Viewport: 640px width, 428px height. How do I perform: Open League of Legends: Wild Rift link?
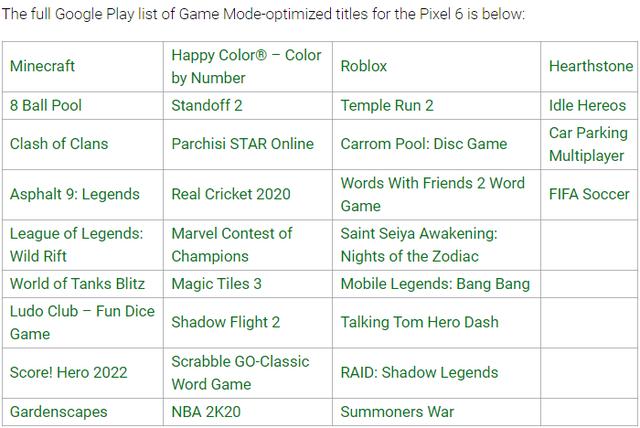[77, 244]
